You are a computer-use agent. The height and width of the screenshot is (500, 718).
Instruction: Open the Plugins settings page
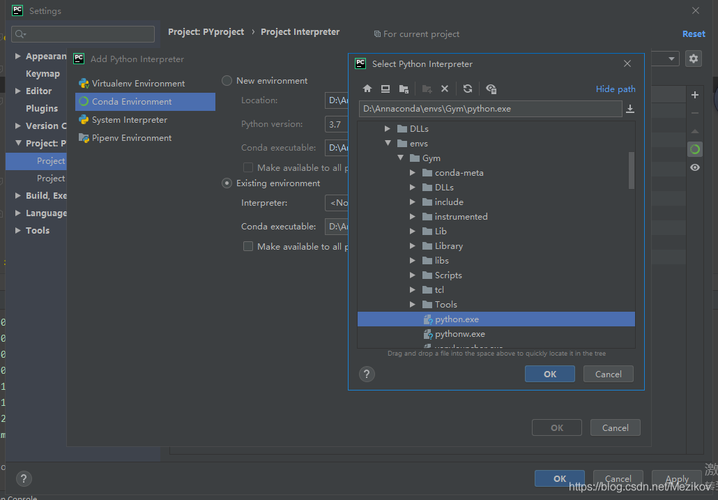point(42,109)
